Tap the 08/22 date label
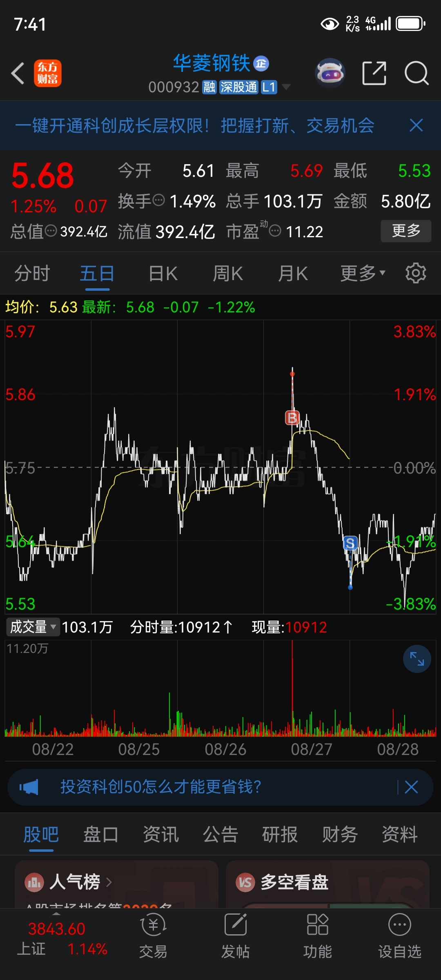Viewport: 441px width, 980px height. tap(53, 749)
